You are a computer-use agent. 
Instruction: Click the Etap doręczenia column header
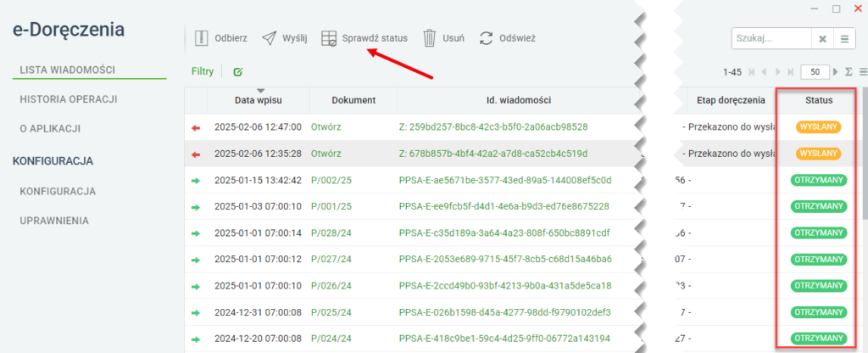[731, 100]
